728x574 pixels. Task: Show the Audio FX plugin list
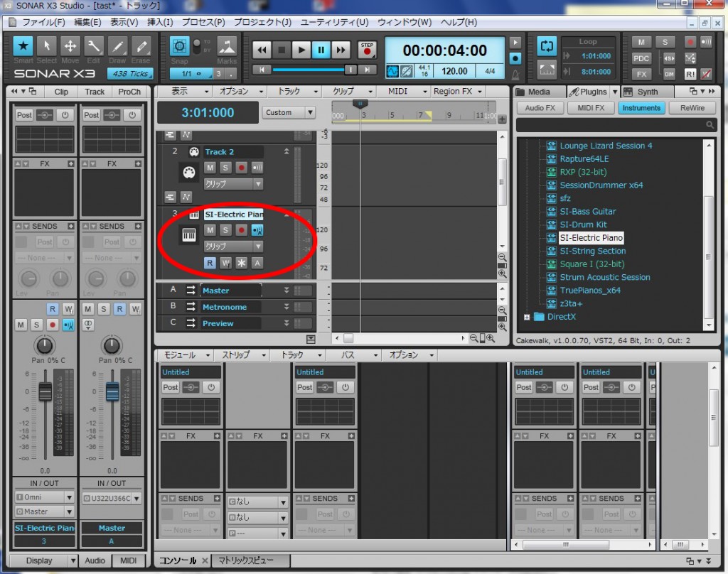point(540,108)
